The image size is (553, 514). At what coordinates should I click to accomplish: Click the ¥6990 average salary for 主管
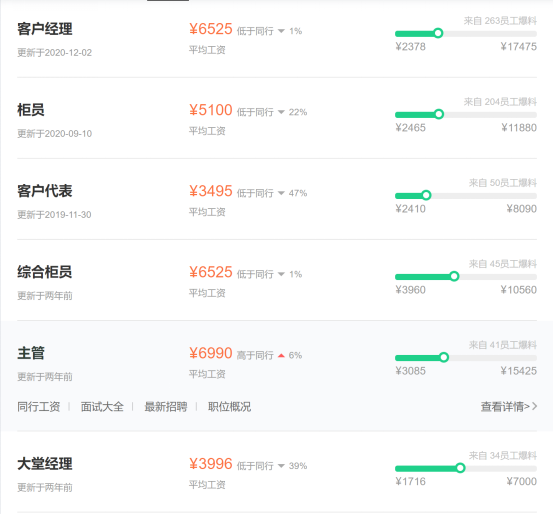(x=211, y=353)
